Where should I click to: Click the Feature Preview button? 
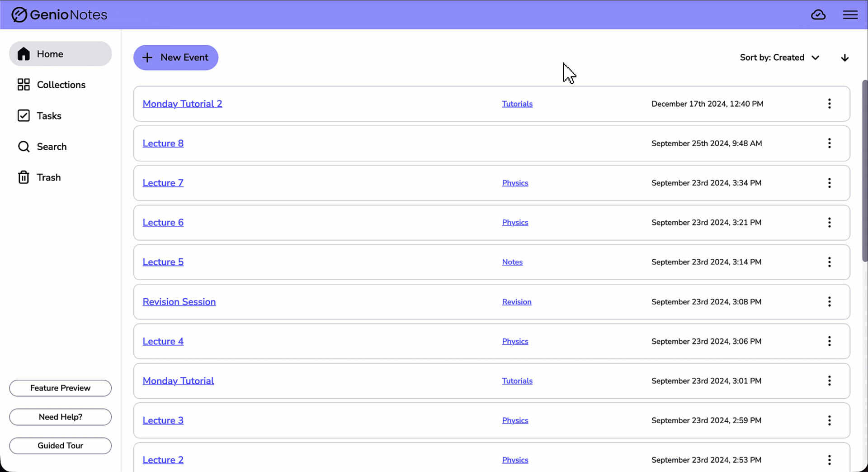pos(60,388)
